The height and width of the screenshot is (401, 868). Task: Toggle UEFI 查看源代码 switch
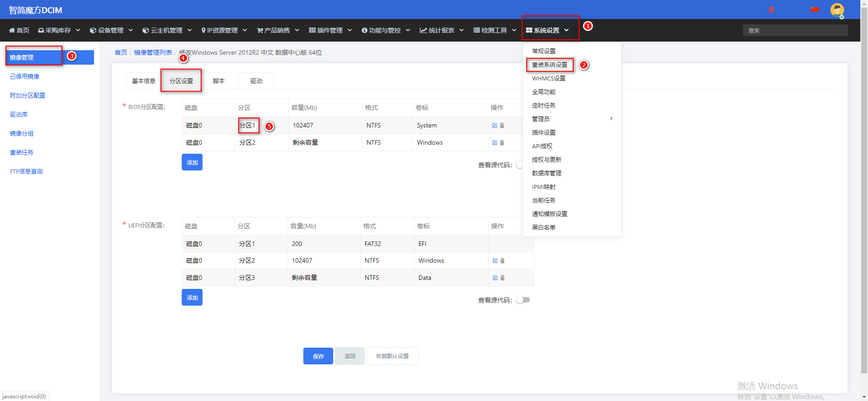click(523, 300)
